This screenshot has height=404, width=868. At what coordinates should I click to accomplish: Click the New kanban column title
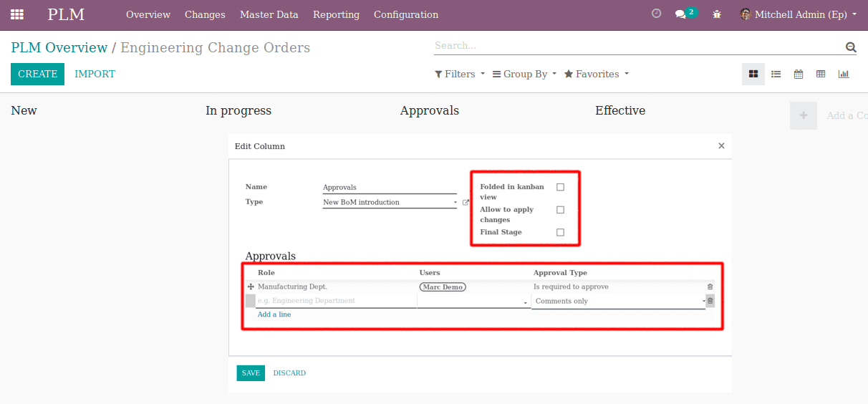[24, 110]
